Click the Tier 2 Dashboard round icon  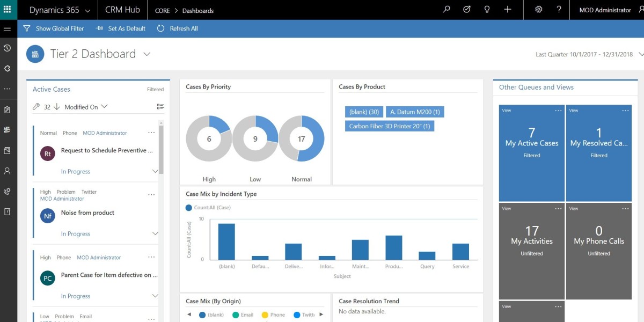click(35, 54)
